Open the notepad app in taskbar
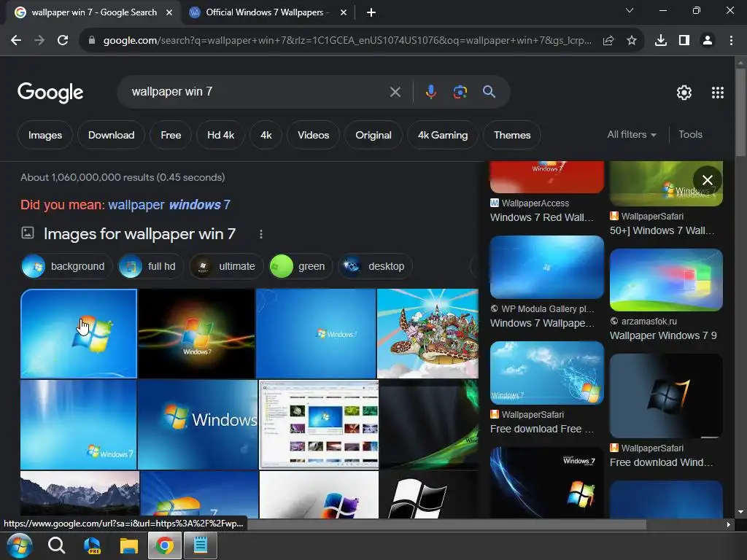 pyautogui.click(x=201, y=545)
